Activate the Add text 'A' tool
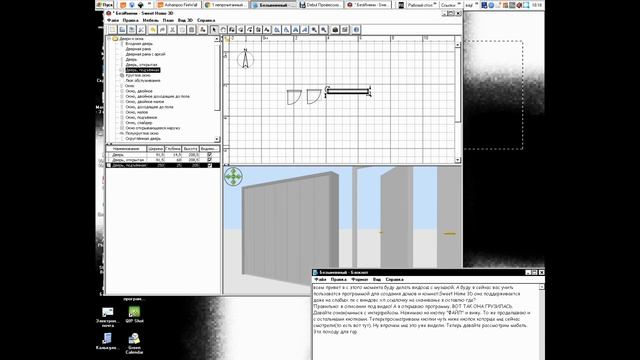This screenshot has height=360, width=640. coord(267,30)
